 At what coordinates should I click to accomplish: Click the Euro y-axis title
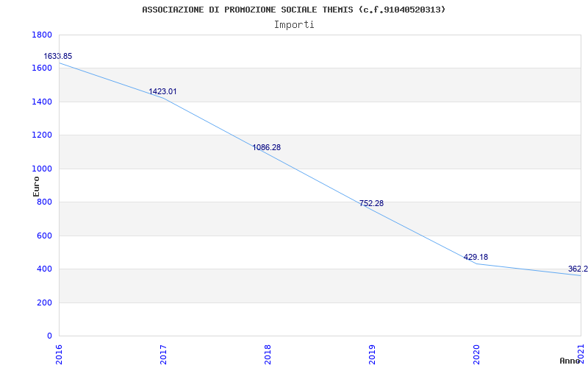coord(36,186)
